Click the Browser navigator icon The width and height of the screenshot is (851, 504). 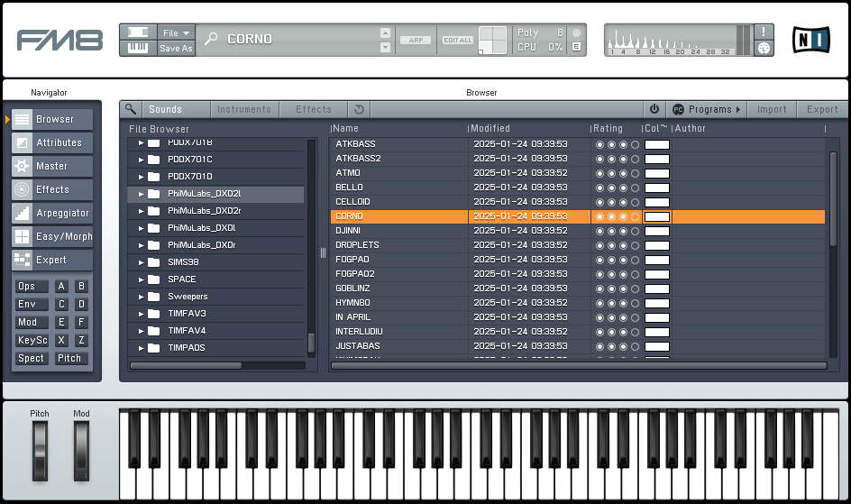click(x=22, y=119)
